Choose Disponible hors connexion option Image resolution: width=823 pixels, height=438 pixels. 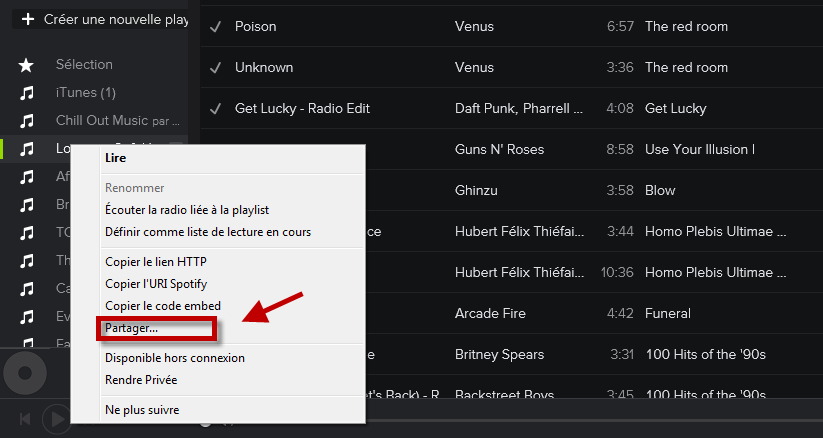click(x=175, y=357)
